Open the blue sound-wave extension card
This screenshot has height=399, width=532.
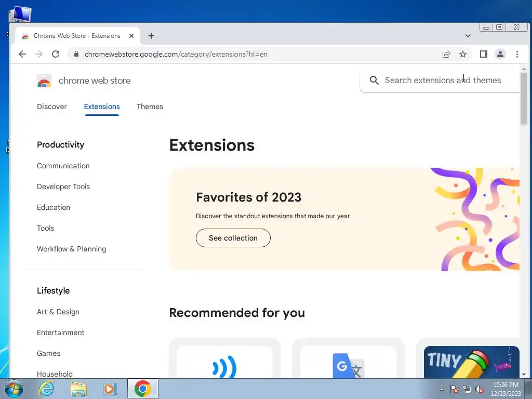click(224, 359)
